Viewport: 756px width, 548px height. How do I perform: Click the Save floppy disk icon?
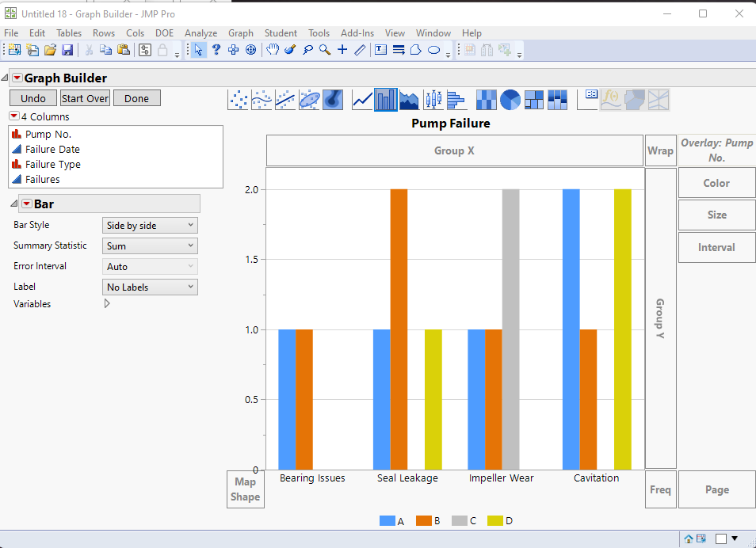click(67, 50)
